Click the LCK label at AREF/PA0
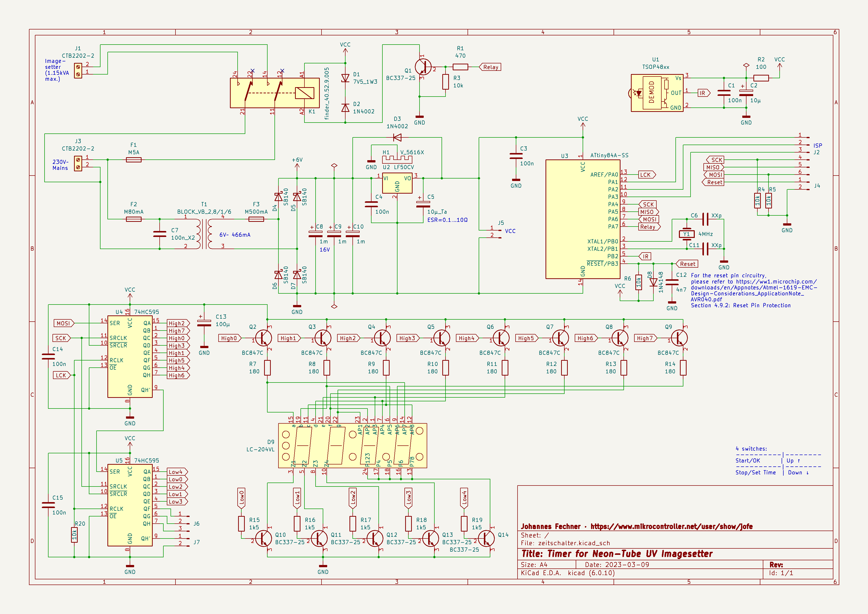 coord(647,175)
